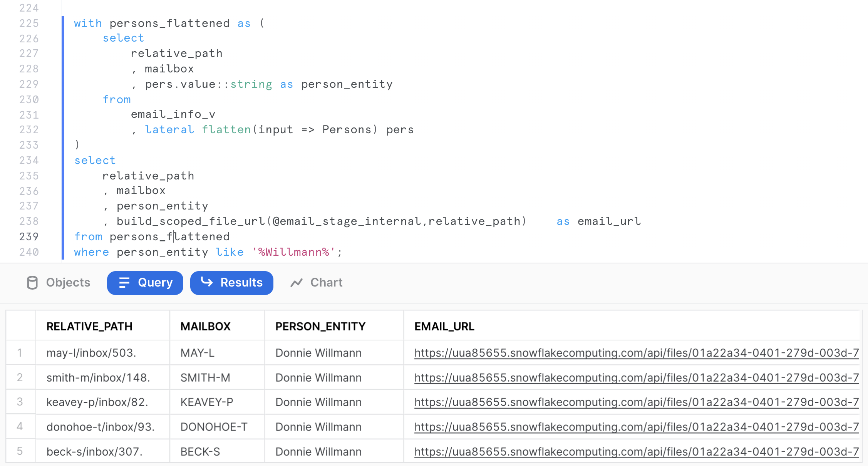Open the donohoe-t row email URL
Image resolution: width=868 pixels, height=466 pixels.
[x=636, y=427]
